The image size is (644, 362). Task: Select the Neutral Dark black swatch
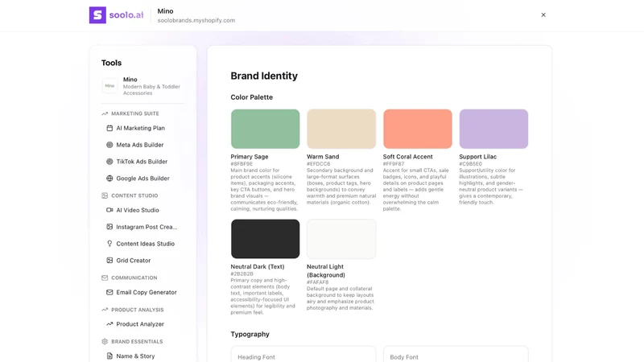click(x=266, y=239)
